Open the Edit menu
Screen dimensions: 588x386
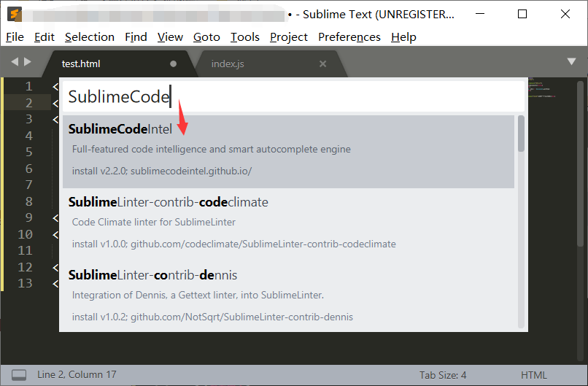tap(45, 37)
